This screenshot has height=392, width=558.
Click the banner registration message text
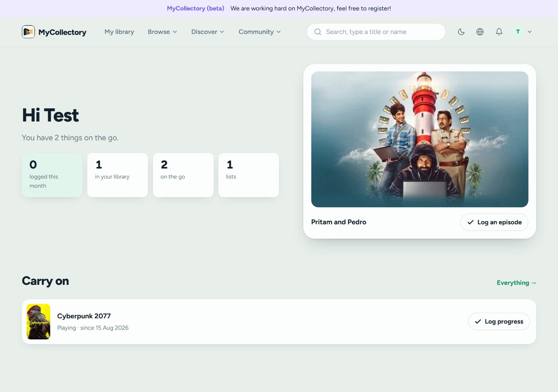(x=310, y=8)
